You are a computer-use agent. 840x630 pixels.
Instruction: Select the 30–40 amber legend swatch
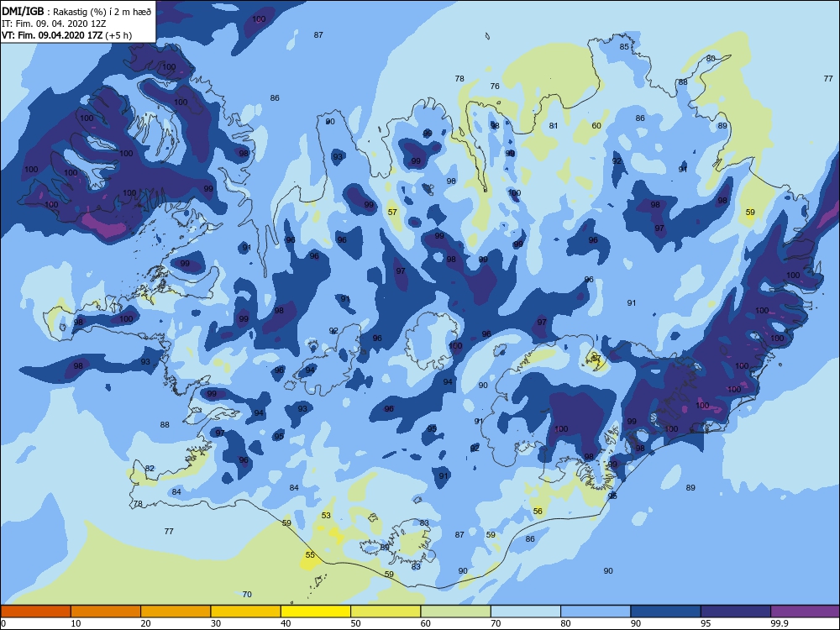246,612
